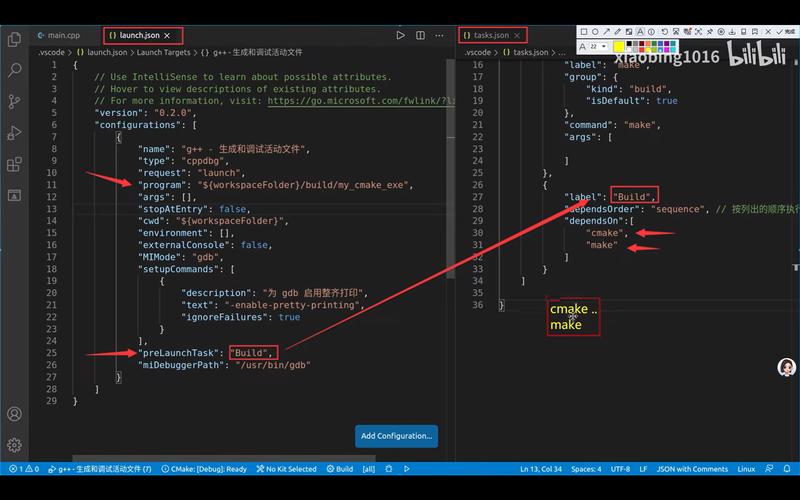This screenshot has height=500, width=800.
Task: Click Spaces: 4 in status bar
Action: [x=586, y=469]
